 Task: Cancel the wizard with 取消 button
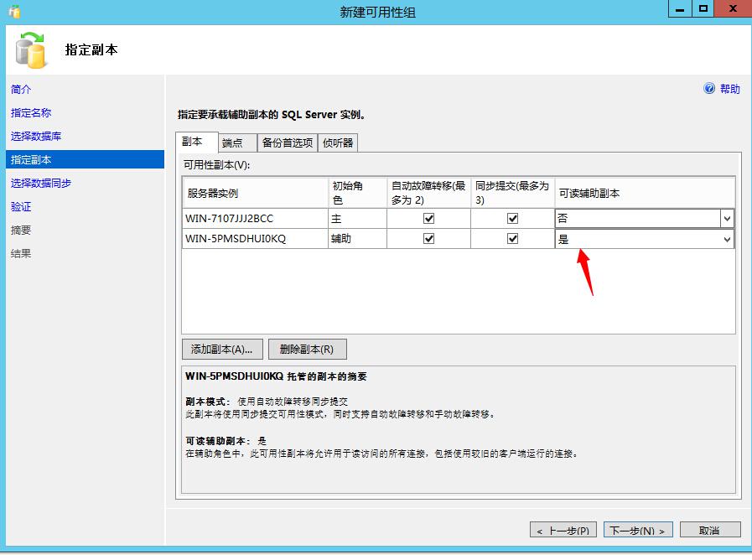pyautogui.click(x=710, y=530)
